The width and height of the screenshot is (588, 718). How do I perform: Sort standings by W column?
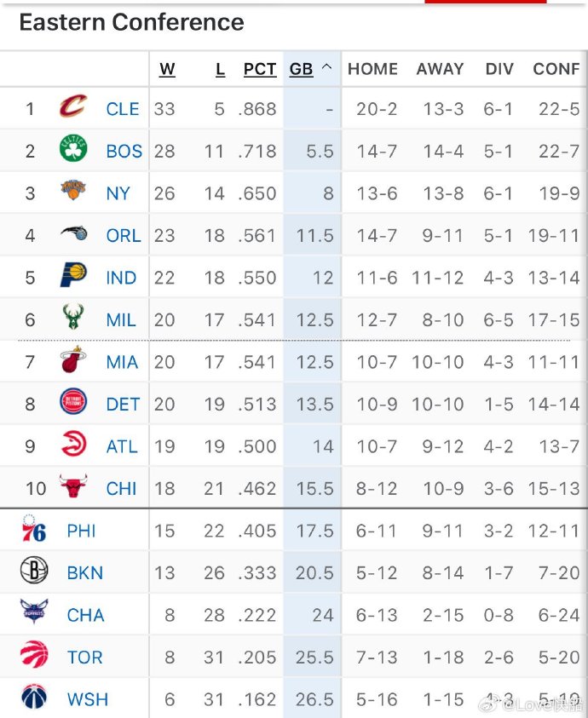167,70
